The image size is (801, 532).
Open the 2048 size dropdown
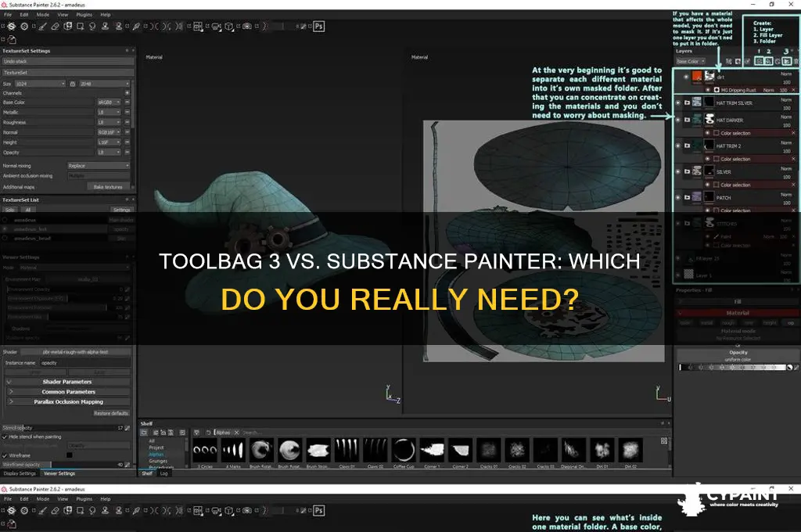point(105,83)
